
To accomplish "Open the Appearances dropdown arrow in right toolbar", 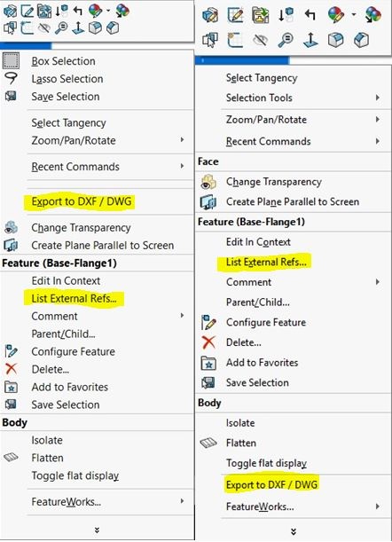I will tap(353, 15).
